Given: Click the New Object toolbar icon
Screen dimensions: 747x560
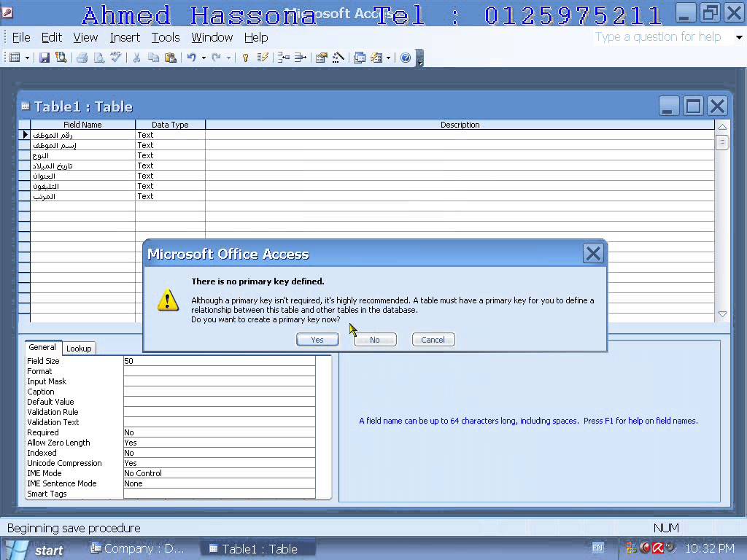Looking at the screenshot, I should pyautogui.click(x=377, y=58).
